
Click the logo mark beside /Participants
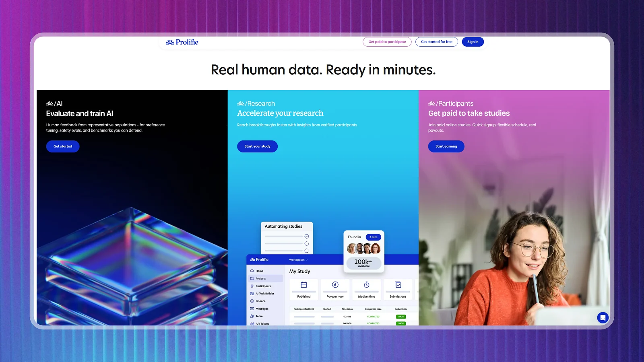click(x=432, y=103)
